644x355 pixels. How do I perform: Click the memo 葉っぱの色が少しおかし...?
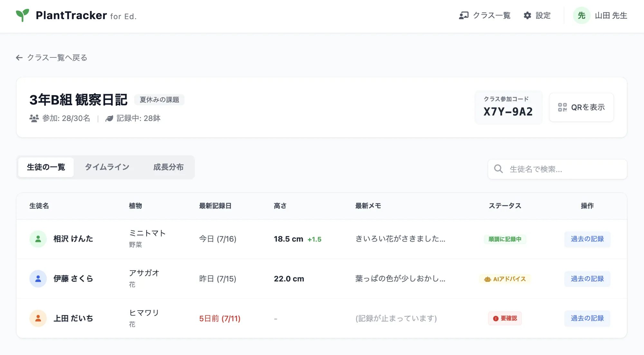coord(400,279)
